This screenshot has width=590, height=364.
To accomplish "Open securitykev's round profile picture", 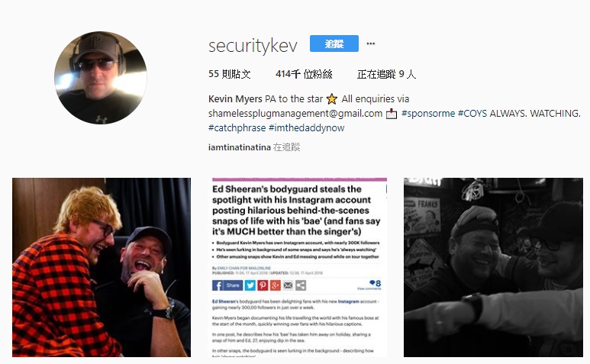I will coord(101,78).
